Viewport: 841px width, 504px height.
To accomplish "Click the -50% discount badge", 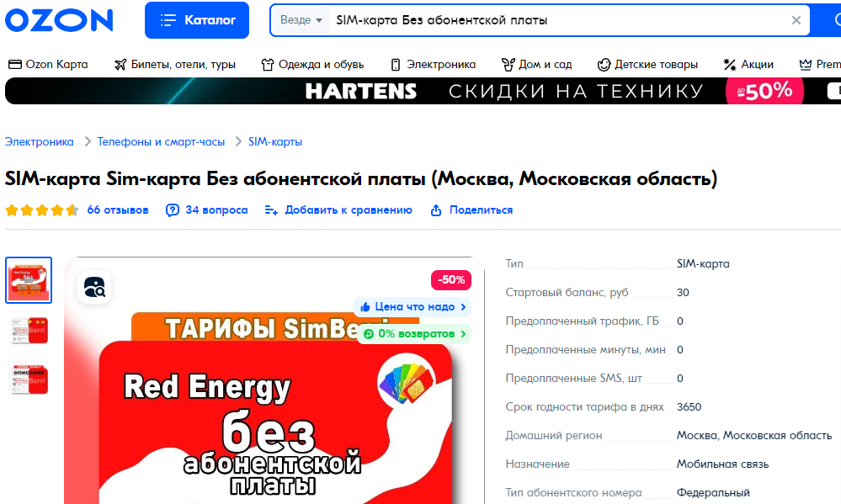I will click(451, 279).
